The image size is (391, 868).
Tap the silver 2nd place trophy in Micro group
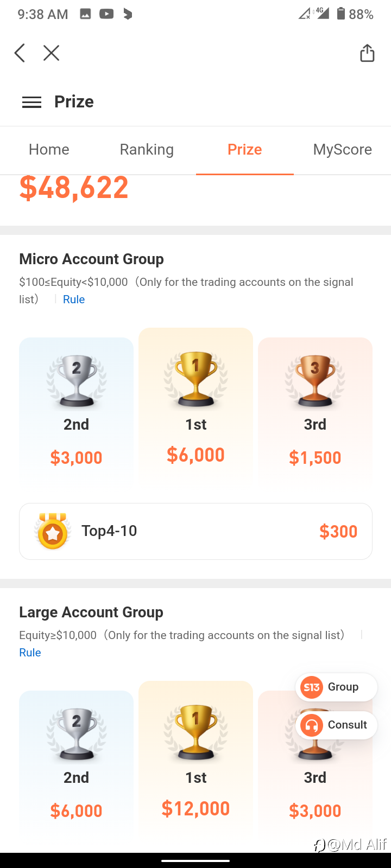point(76,382)
